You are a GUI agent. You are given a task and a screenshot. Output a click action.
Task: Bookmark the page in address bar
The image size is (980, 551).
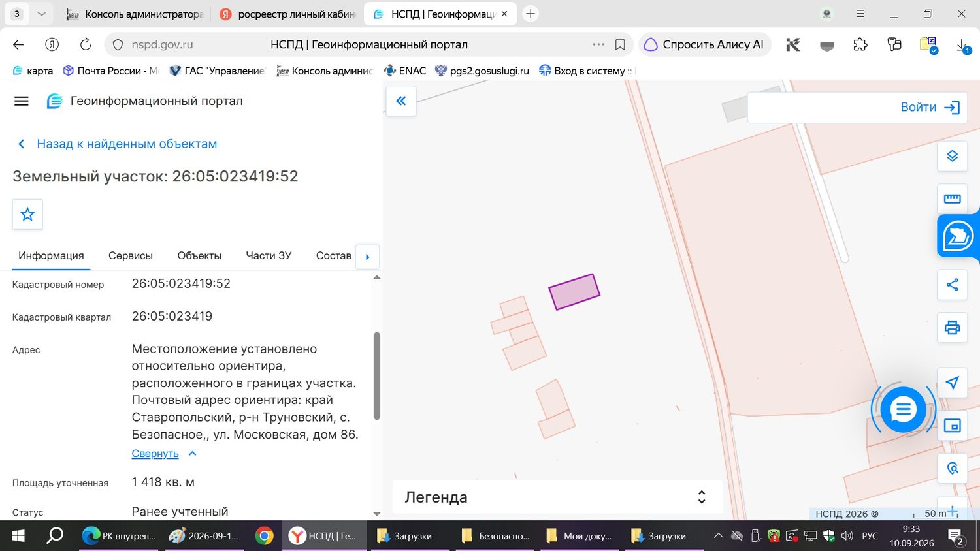(620, 44)
